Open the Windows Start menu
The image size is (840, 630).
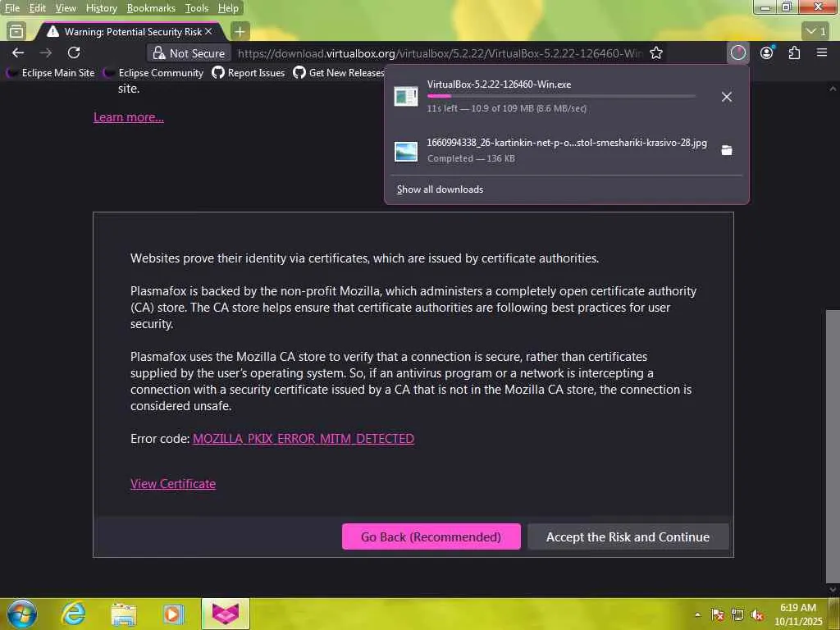pyautogui.click(x=21, y=614)
